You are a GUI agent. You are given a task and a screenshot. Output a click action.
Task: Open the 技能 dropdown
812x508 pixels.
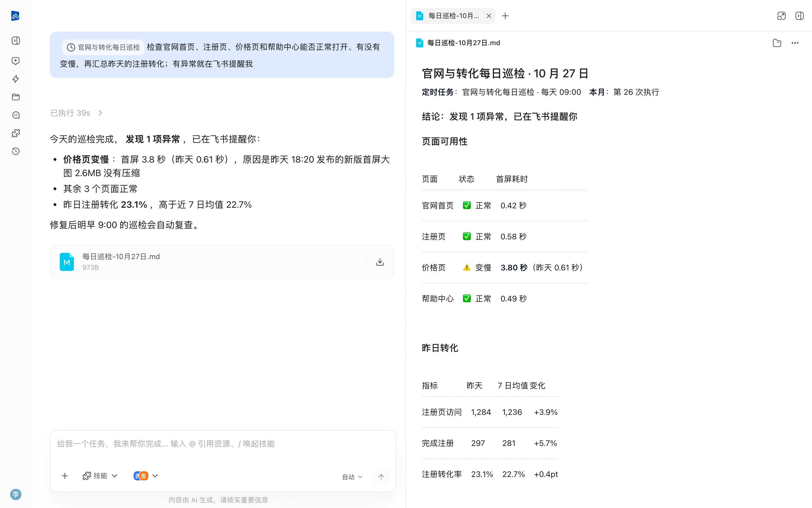[100, 476]
